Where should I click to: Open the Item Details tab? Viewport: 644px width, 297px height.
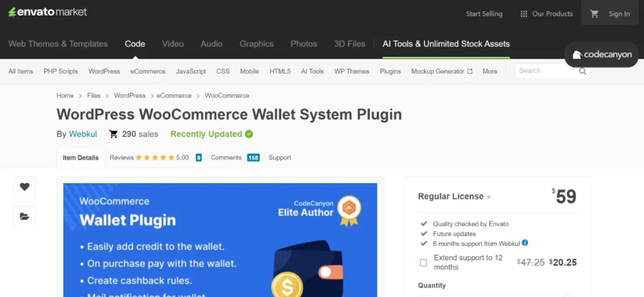(80, 158)
